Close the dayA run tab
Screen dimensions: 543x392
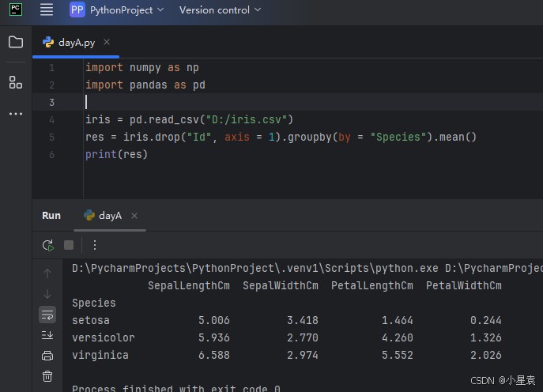point(134,216)
